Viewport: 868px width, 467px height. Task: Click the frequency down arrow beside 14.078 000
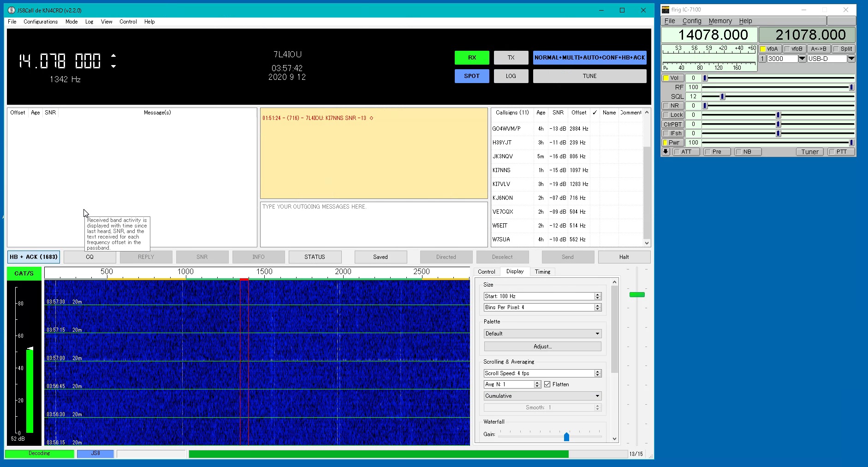point(113,66)
